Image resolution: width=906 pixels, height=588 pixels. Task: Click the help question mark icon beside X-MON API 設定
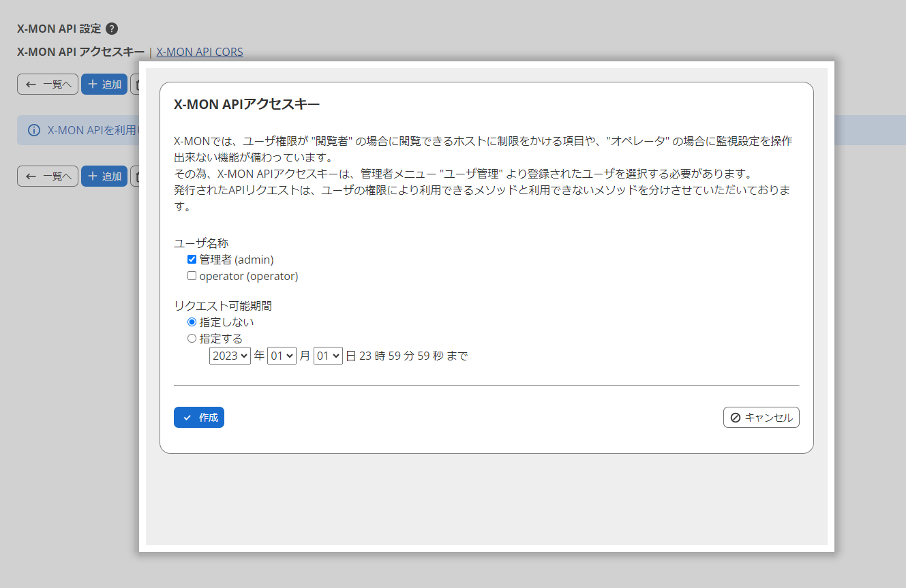(112, 29)
